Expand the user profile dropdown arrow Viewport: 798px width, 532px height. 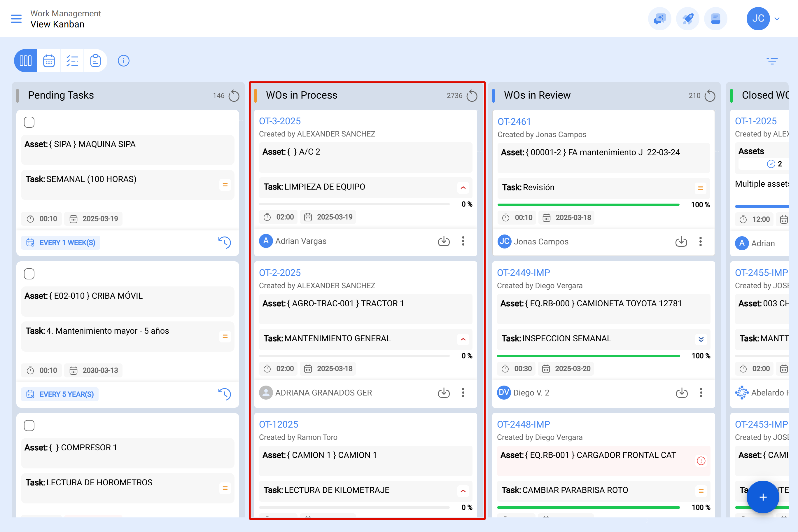coord(777,19)
